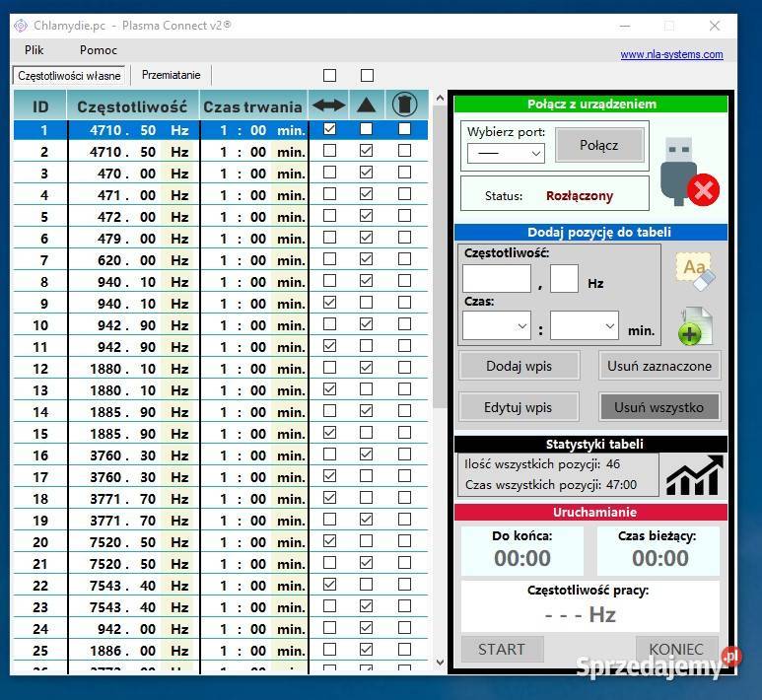Click the triangle column header icon
The width and height of the screenshot is (762, 700).
point(367,105)
